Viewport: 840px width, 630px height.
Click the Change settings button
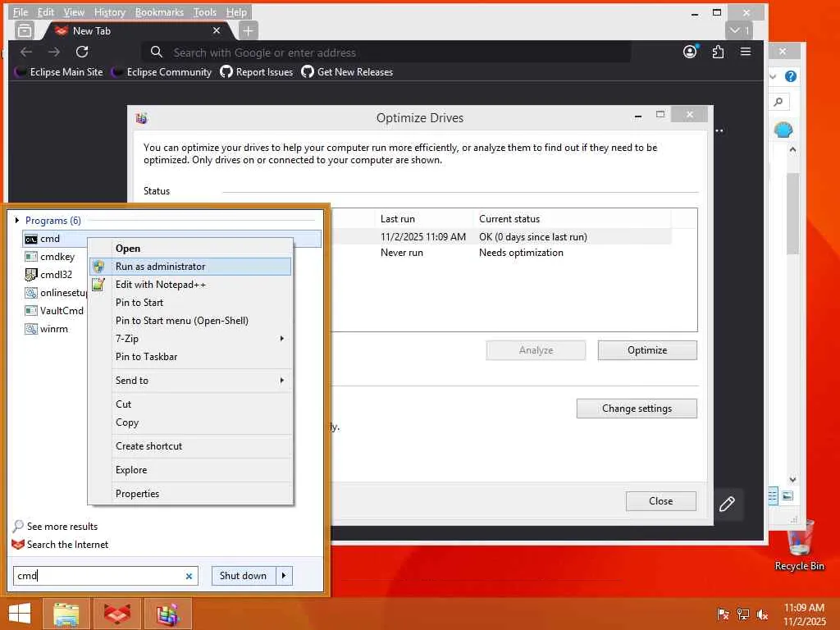point(637,409)
